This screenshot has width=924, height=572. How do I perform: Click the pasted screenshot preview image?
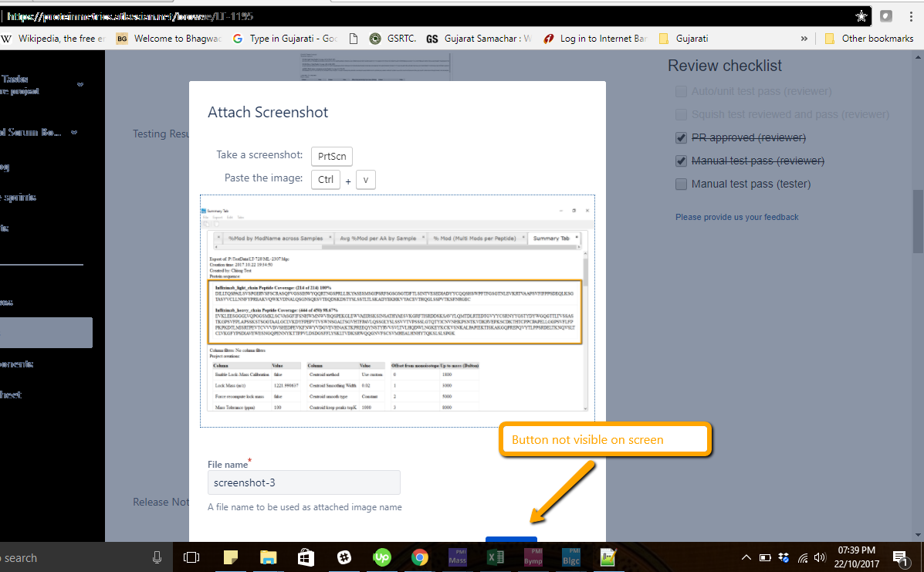point(398,310)
